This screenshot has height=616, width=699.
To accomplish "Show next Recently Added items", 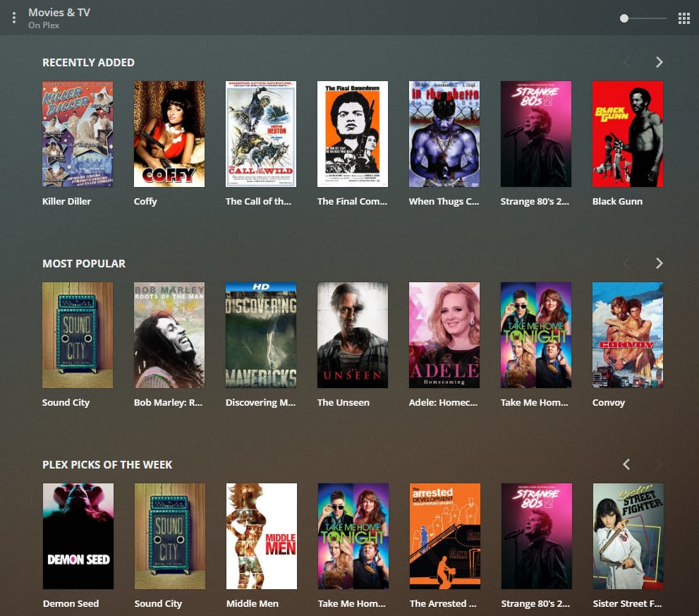I will point(660,62).
